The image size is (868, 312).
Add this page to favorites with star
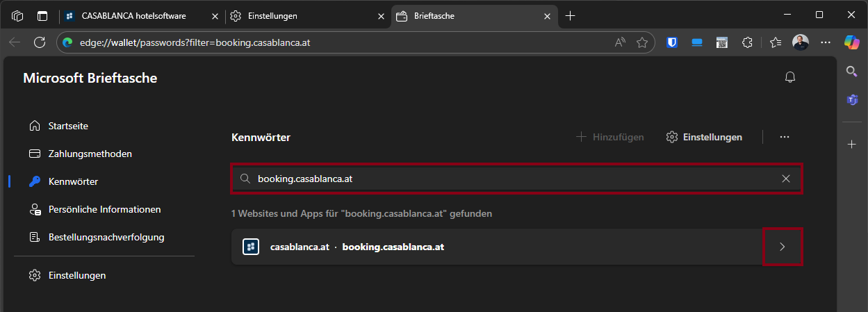tap(642, 42)
